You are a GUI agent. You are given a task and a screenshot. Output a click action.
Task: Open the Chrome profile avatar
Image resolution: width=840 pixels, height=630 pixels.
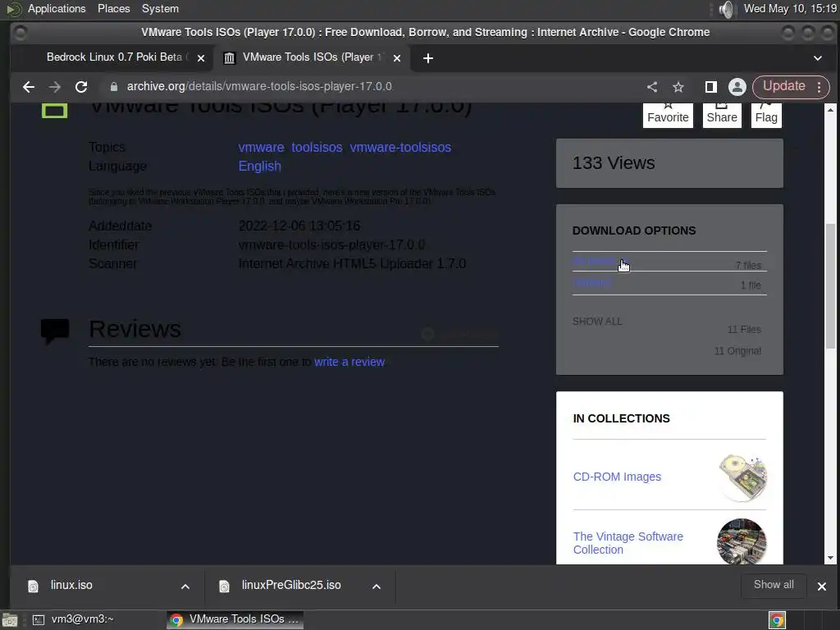[737, 87]
